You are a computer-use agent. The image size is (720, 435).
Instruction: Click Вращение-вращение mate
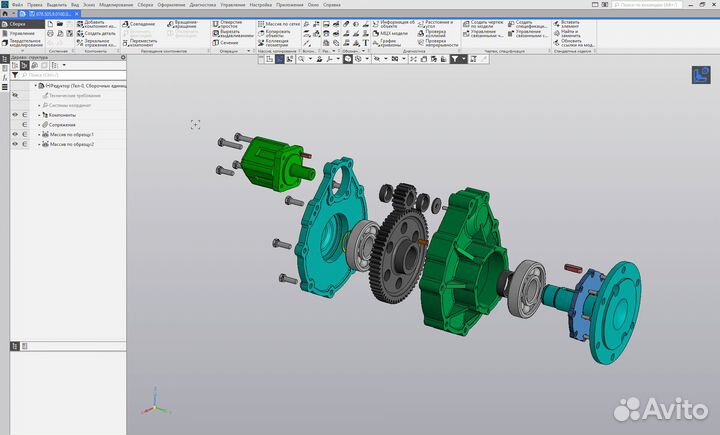click(x=183, y=24)
